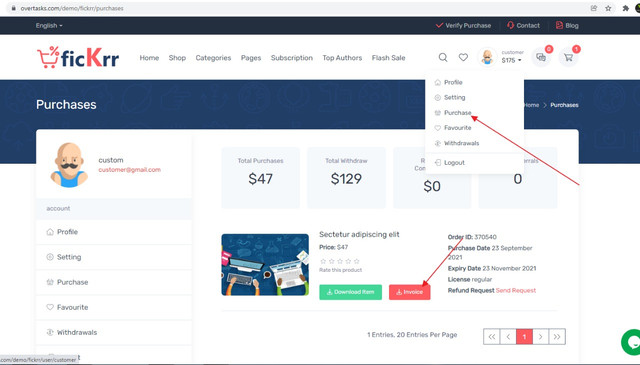Click the fifth rating star

[357, 261]
